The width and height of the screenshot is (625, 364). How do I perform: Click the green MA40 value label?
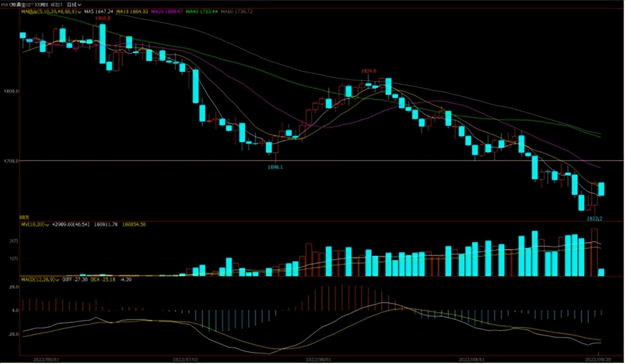click(201, 11)
